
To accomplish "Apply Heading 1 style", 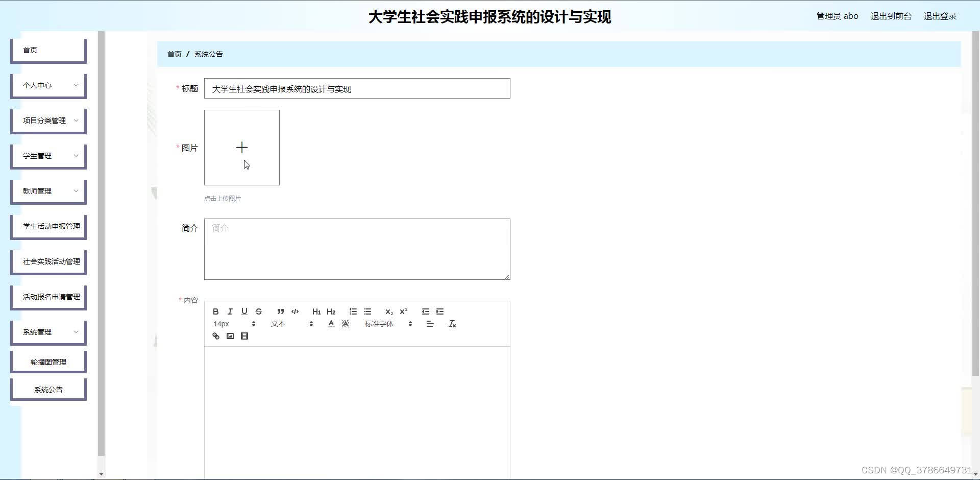I will (316, 311).
